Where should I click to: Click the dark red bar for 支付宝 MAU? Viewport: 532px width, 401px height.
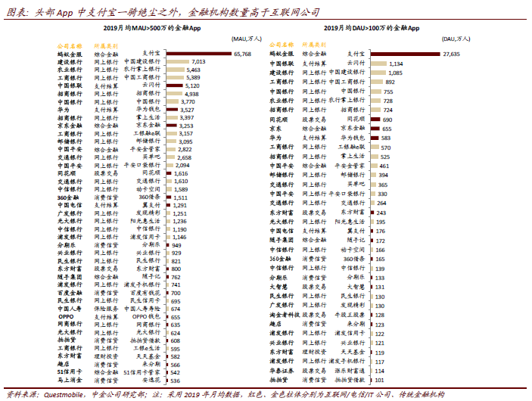[x=199, y=54]
